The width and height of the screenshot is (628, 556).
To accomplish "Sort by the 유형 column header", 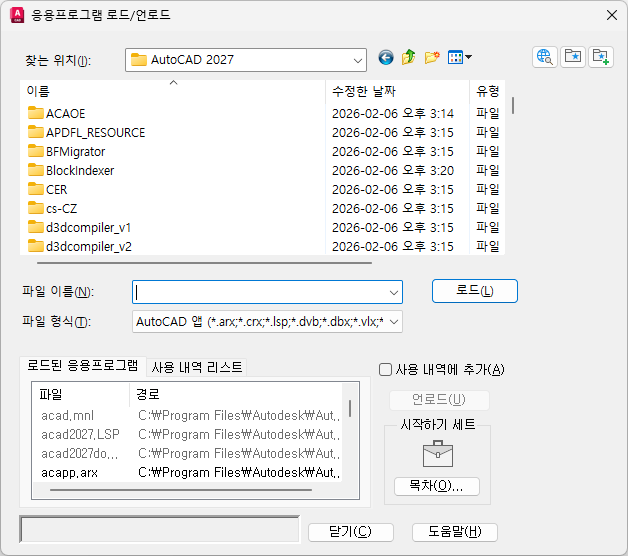I will (x=487, y=91).
